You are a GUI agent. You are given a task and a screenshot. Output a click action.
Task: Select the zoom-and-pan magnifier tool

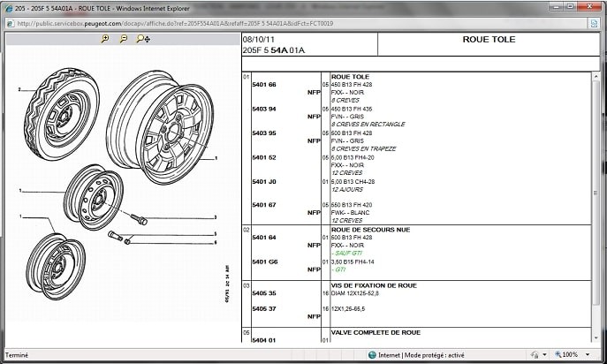click(x=143, y=39)
